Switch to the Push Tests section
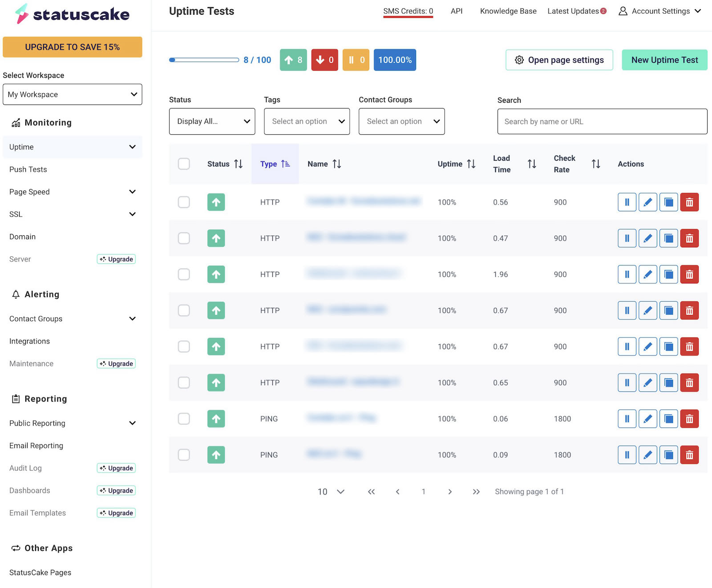This screenshot has height=588, width=712. [28, 169]
